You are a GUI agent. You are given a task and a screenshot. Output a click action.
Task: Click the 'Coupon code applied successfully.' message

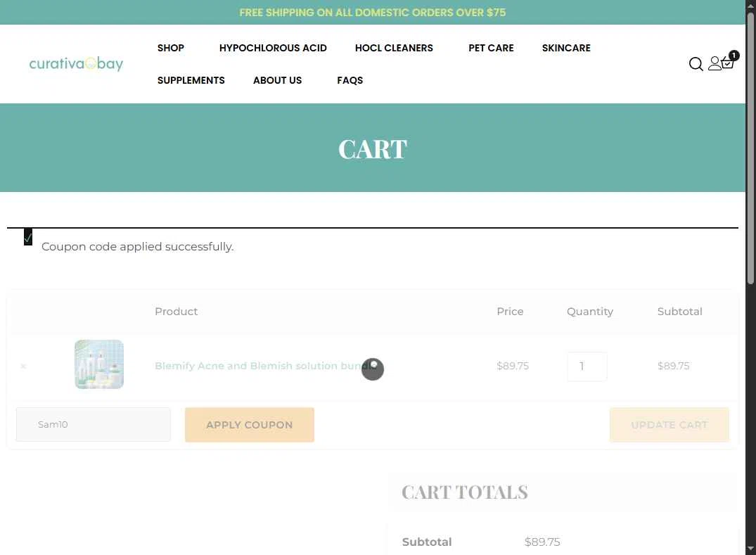pos(137,246)
